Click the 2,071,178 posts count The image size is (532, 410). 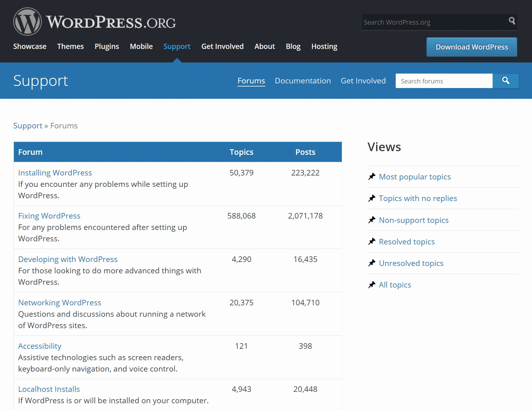305,216
